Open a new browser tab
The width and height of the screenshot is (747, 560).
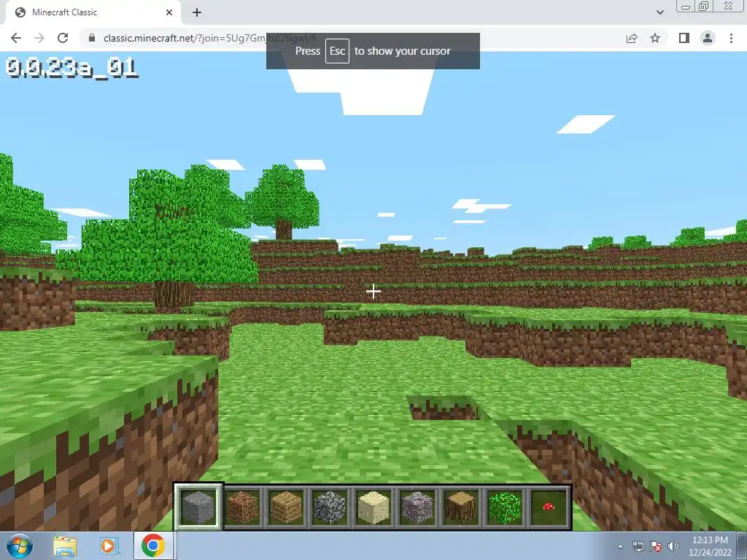pos(197,12)
